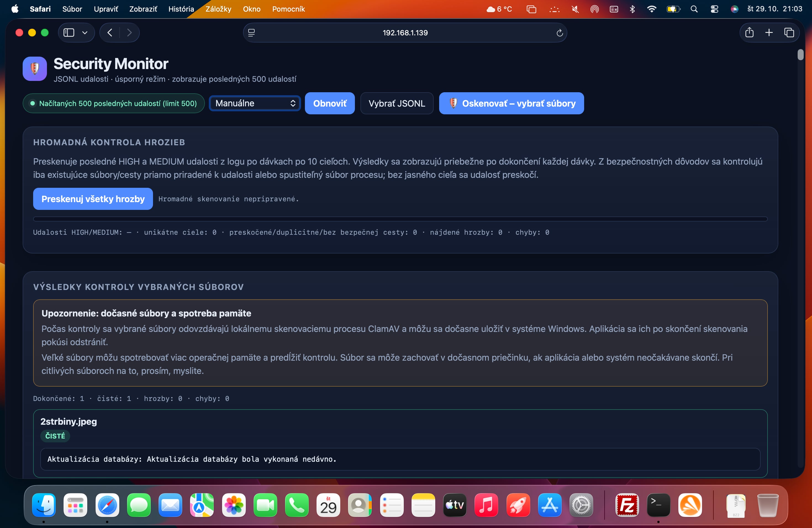Image resolution: width=812 pixels, height=528 pixels.
Task: Go back with the Safari back arrow
Action: point(110,33)
